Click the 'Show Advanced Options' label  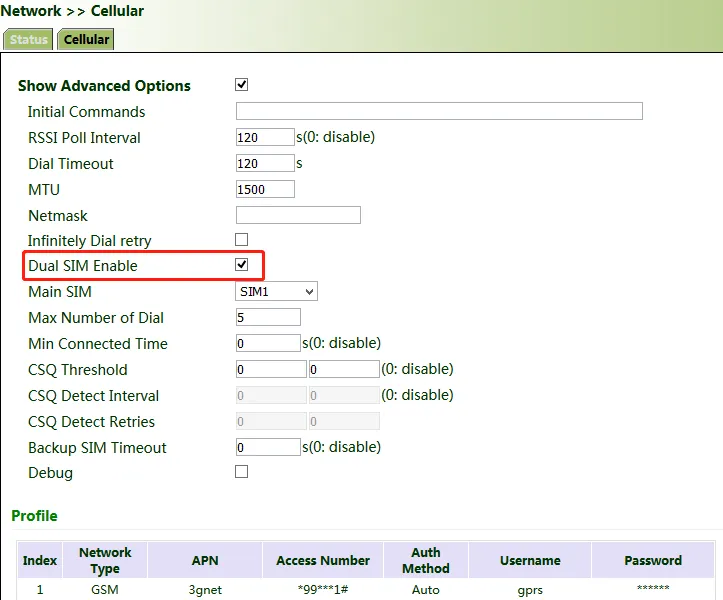click(104, 86)
